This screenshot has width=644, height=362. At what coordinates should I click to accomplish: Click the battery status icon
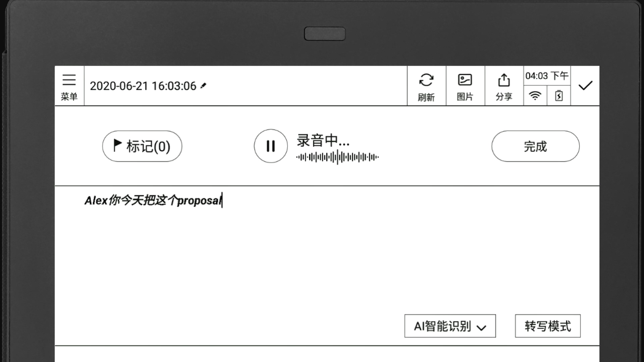[558, 96]
